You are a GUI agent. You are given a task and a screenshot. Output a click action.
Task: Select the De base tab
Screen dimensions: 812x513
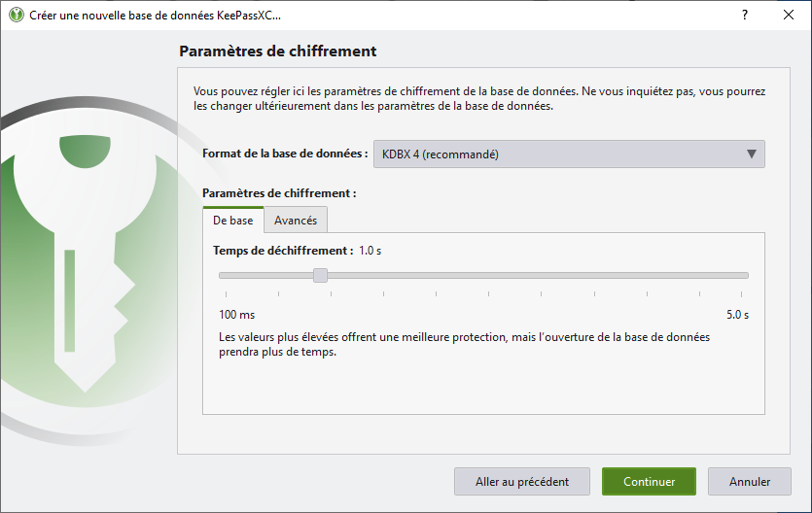click(233, 221)
